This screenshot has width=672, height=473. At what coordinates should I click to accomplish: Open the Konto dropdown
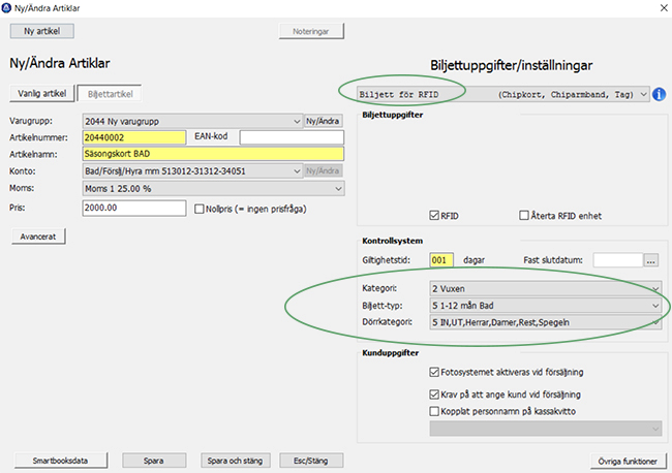pos(192,171)
